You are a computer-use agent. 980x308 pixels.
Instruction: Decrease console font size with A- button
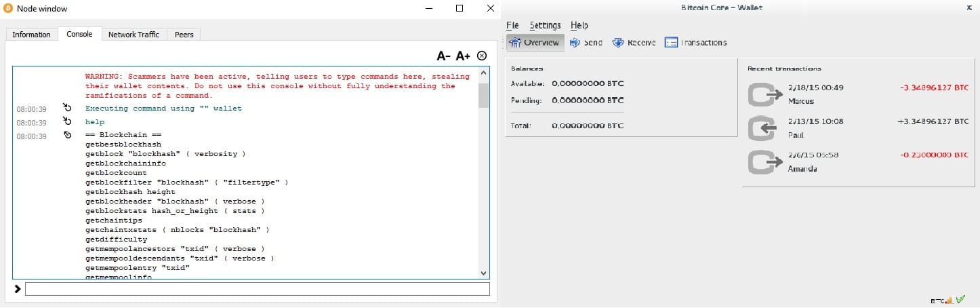coord(443,56)
